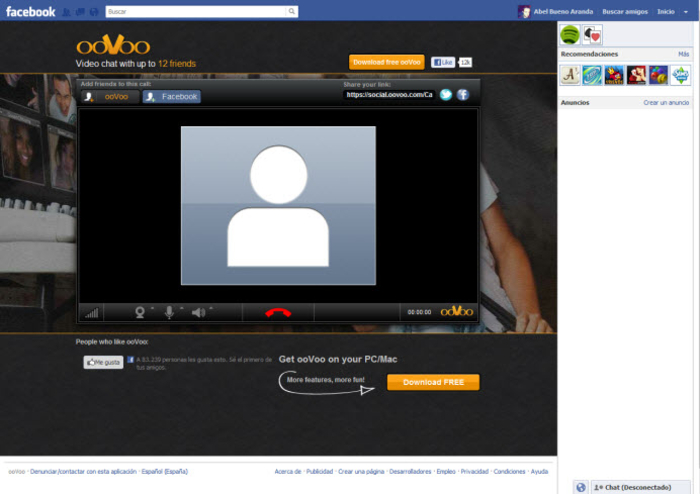Open the Spotify app icon

[570, 35]
